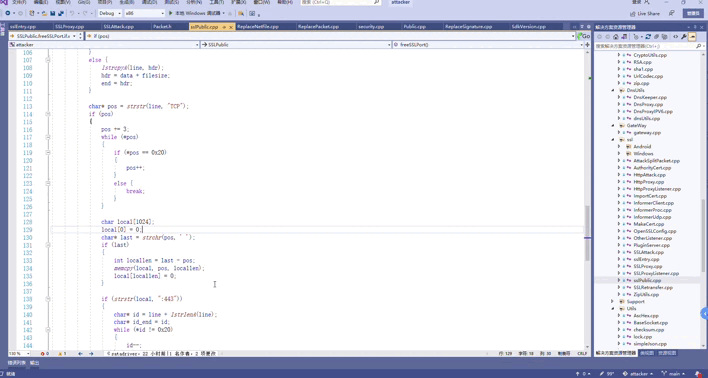Pin the sslPublic.cpp tab
Screen dimensions: 708x378
(x=224, y=27)
